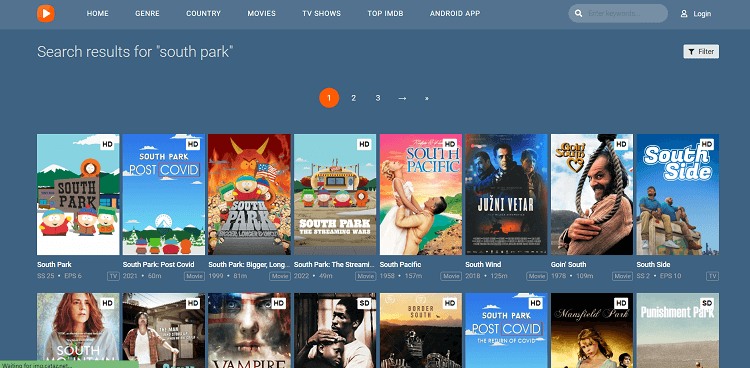Jump to last page with double-arrow icon

[427, 98]
